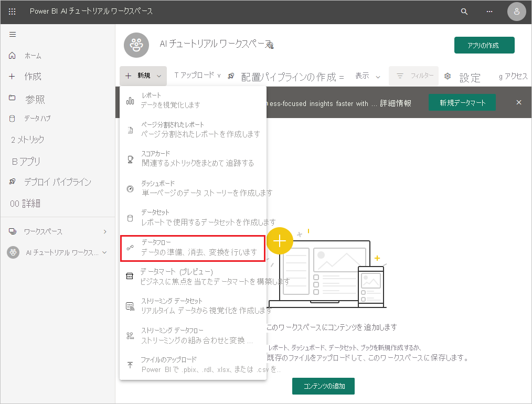This screenshot has height=404, width=532.
Task: Expand the ワークスペース flyout chevron
Action: click(105, 232)
